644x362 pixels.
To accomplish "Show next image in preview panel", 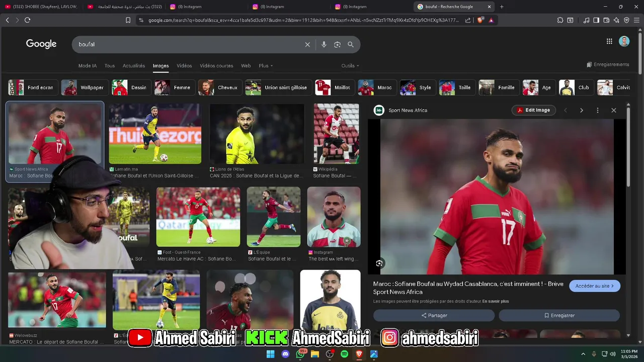I will [582, 110].
